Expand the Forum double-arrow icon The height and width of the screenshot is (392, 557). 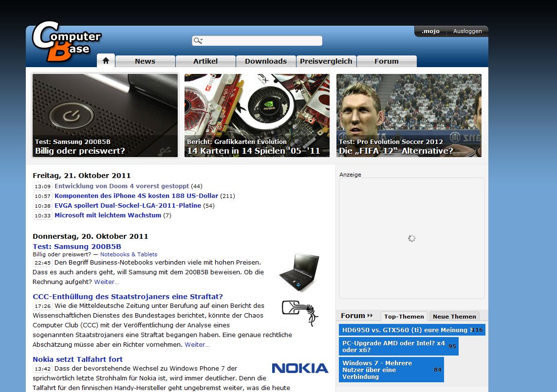pos(370,315)
